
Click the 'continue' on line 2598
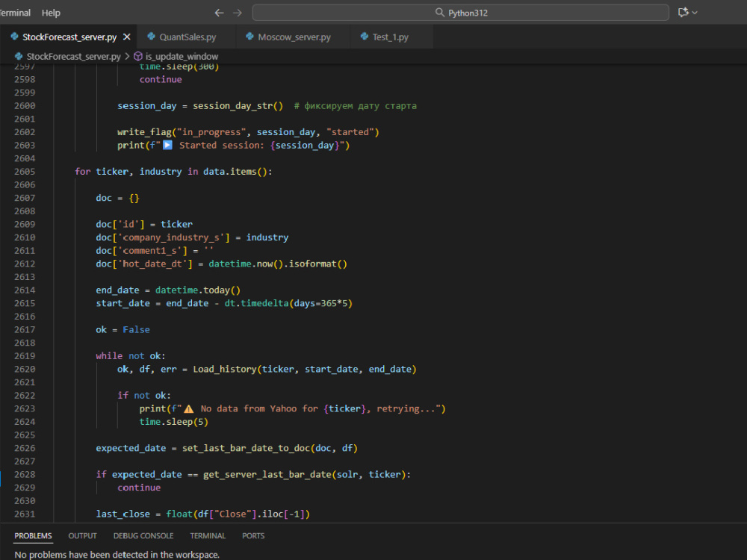click(161, 80)
